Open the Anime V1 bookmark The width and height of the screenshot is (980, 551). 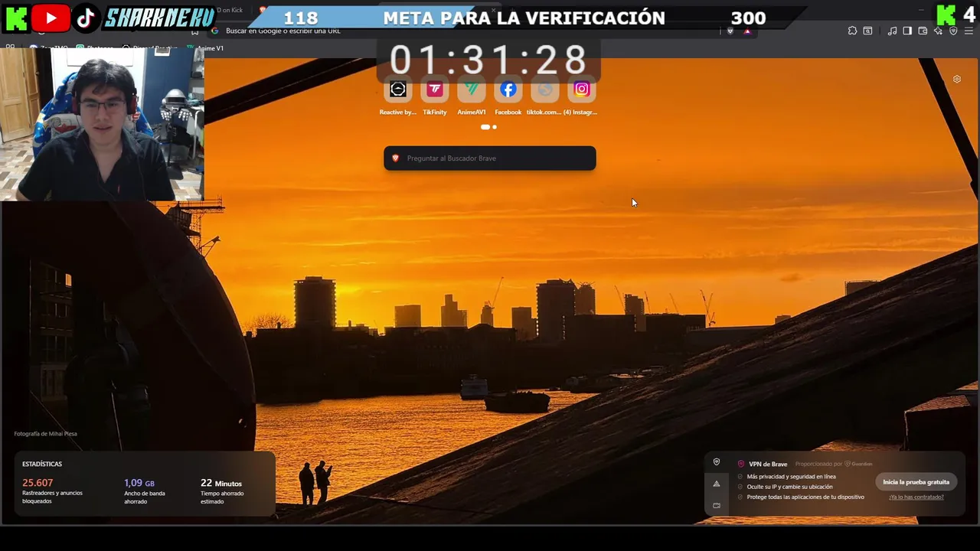(x=206, y=48)
